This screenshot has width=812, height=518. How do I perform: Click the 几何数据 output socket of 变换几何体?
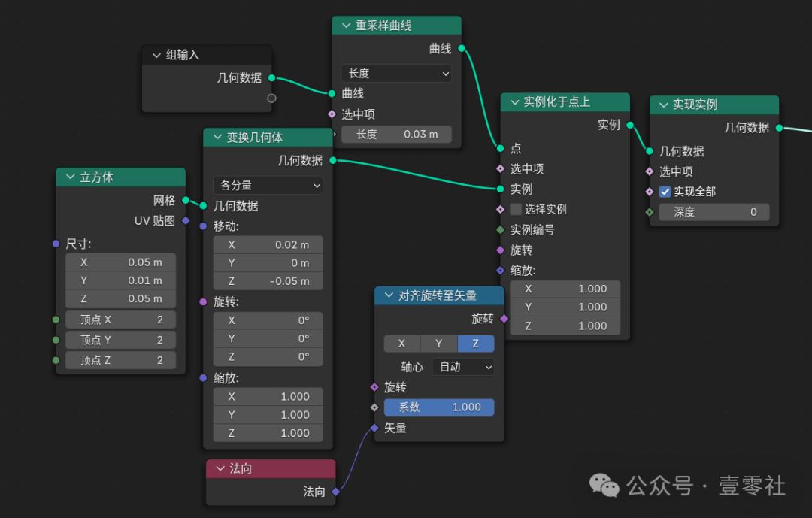coord(334,160)
